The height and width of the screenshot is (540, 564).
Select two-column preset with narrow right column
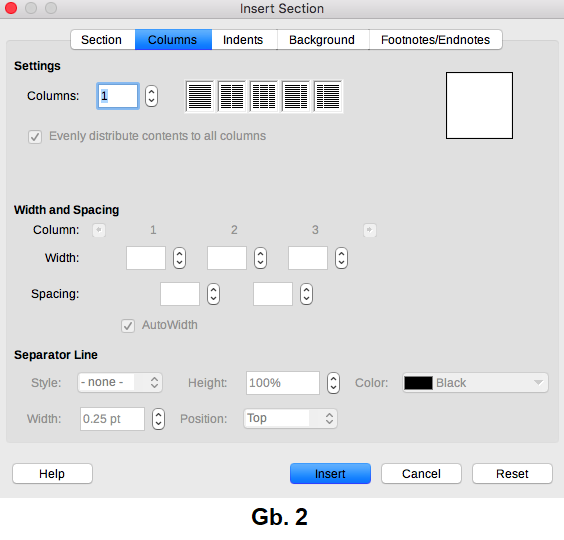click(x=296, y=96)
